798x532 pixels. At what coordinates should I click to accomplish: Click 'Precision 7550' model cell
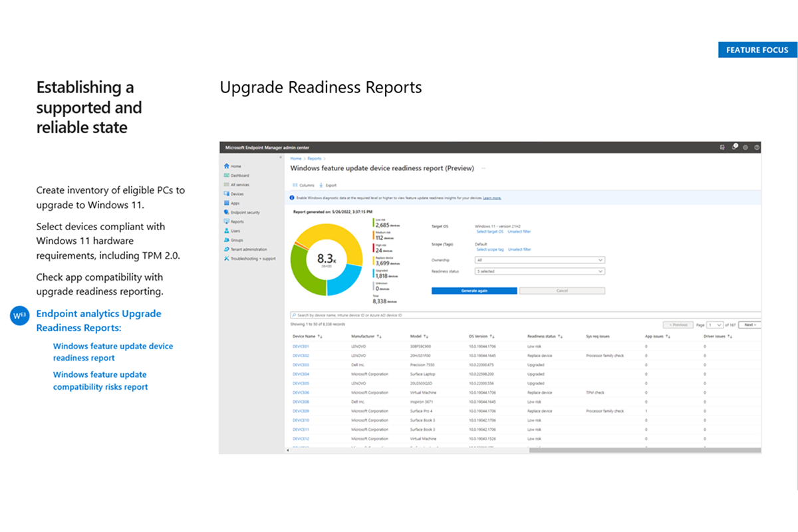[422, 364]
